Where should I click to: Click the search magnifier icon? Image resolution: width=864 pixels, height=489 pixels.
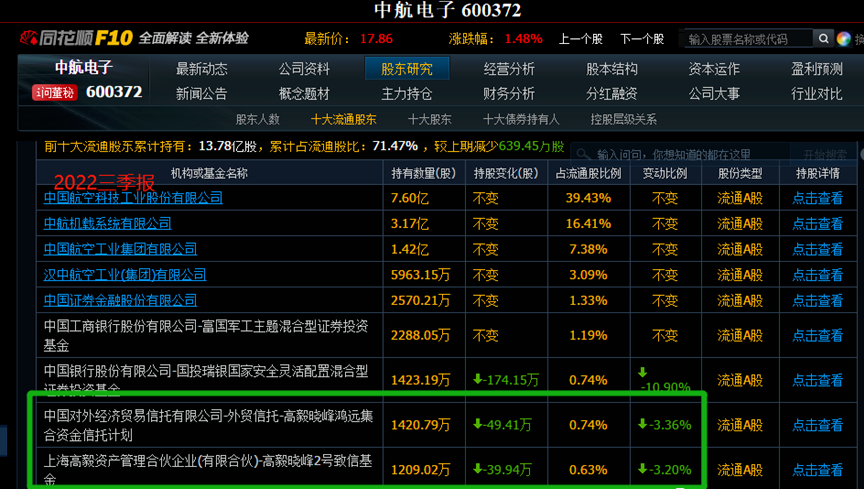click(823, 39)
